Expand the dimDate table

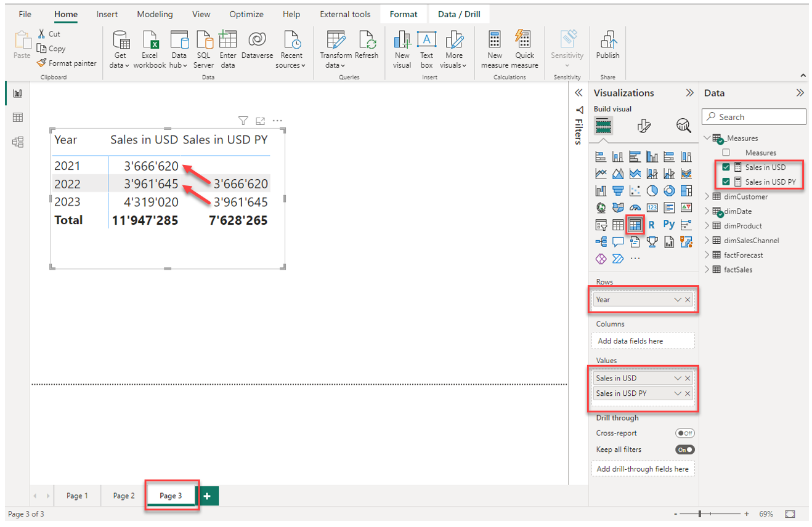[707, 211]
